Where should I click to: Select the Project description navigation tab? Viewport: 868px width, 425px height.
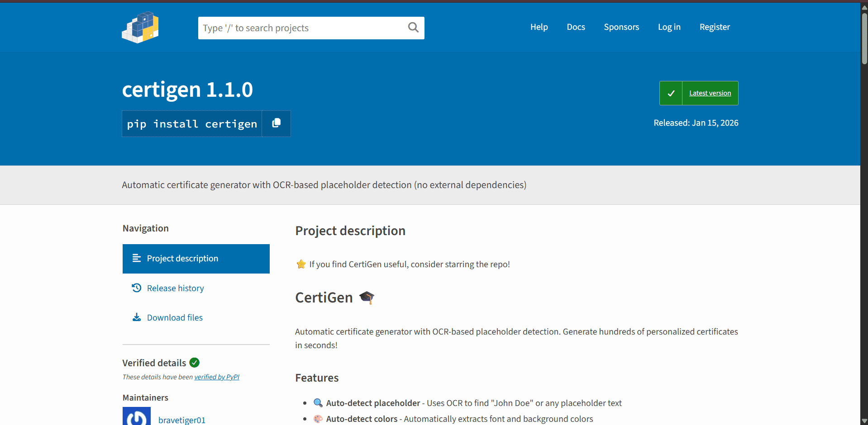tap(196, 259)
